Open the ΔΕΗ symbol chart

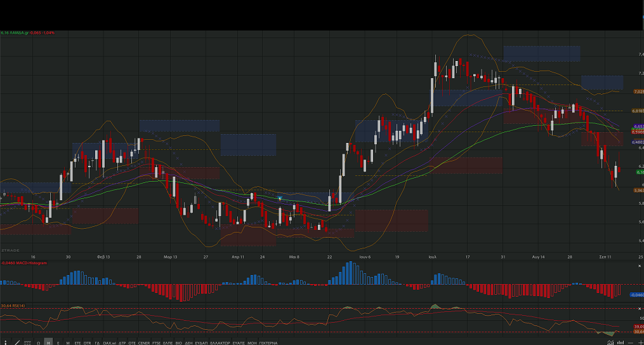tap(188, 342)
